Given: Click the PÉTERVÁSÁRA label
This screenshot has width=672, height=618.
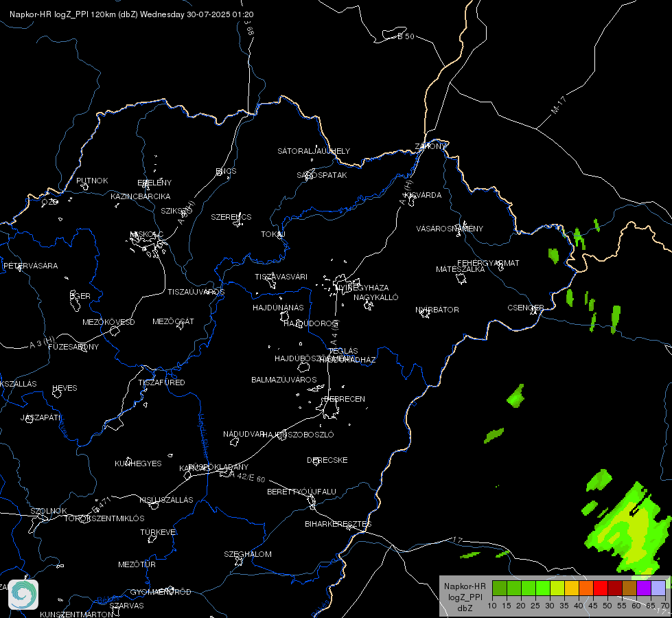Looking at the screenshot, I should (x=30, y=266).
